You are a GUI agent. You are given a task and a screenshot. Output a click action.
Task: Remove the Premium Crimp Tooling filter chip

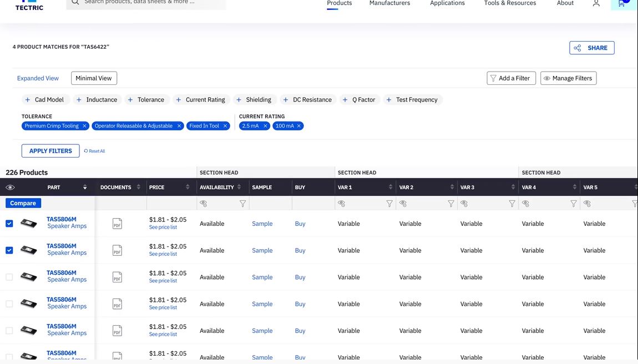click(84, 126)
